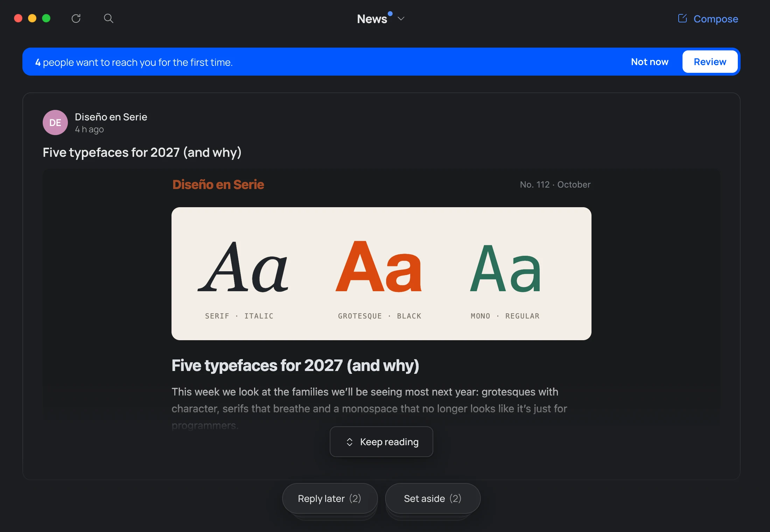Click the yellow minimize window button
770x532 pixels.
click(x=32, y=18)
